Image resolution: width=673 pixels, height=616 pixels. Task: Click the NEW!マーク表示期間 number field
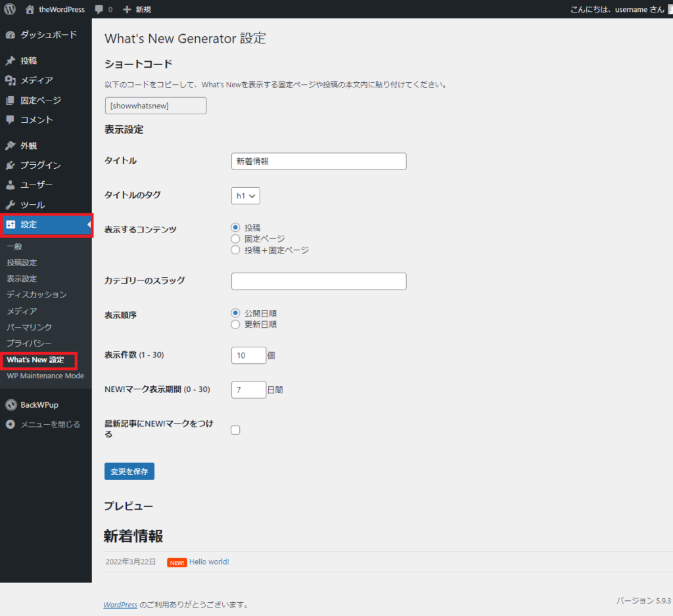(x=249, y=389)
